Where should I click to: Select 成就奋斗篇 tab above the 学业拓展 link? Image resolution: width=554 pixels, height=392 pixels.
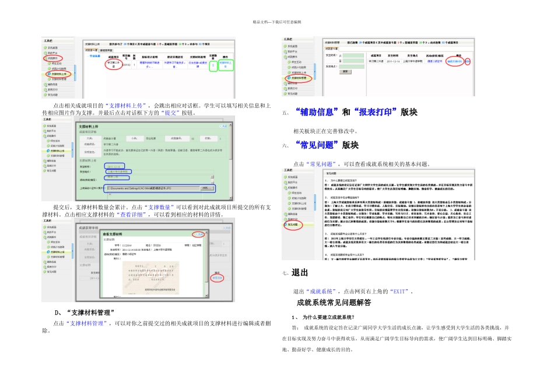tap(92, 50)
